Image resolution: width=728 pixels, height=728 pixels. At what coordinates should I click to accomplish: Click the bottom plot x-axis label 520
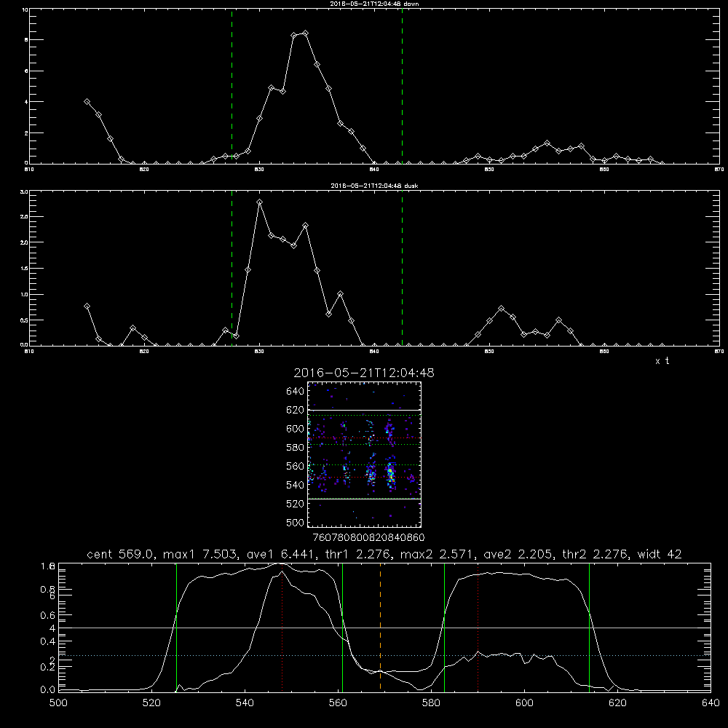151,703
